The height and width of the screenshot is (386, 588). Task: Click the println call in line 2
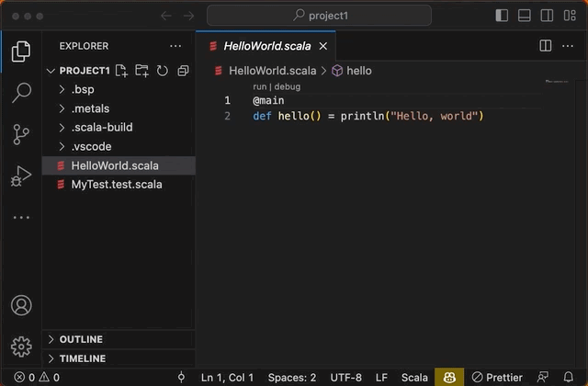[x=362, y=116]
